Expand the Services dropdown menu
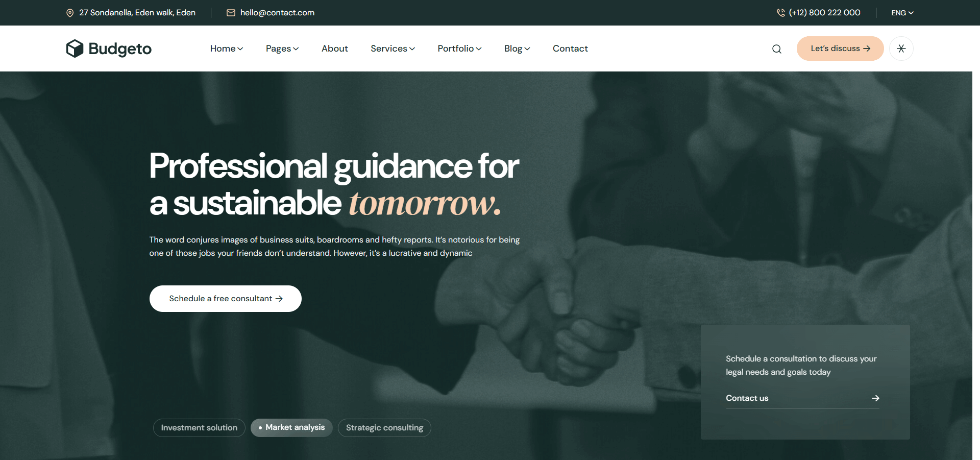The height and width of the screenshot is (460, 980). click(x=393, y=49)
